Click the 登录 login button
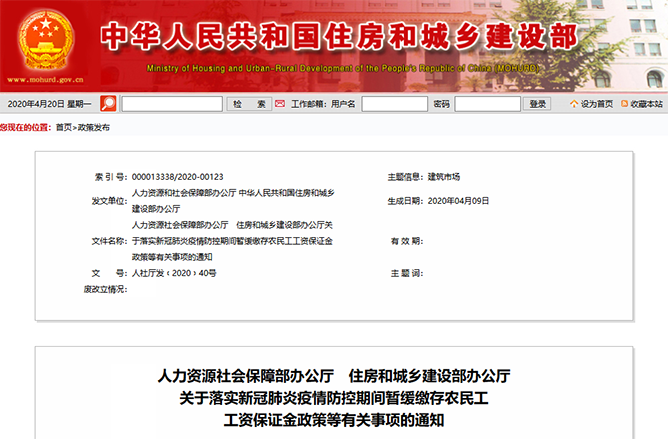 [x=538, y=104]
